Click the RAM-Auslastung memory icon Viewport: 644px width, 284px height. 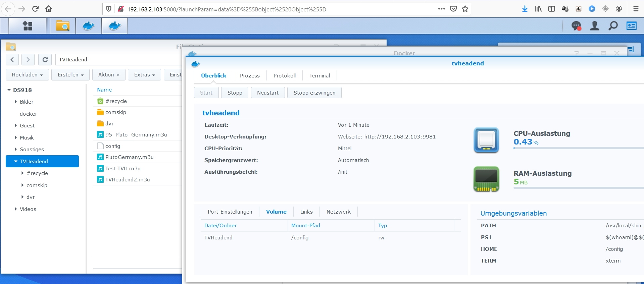point(486,179)
